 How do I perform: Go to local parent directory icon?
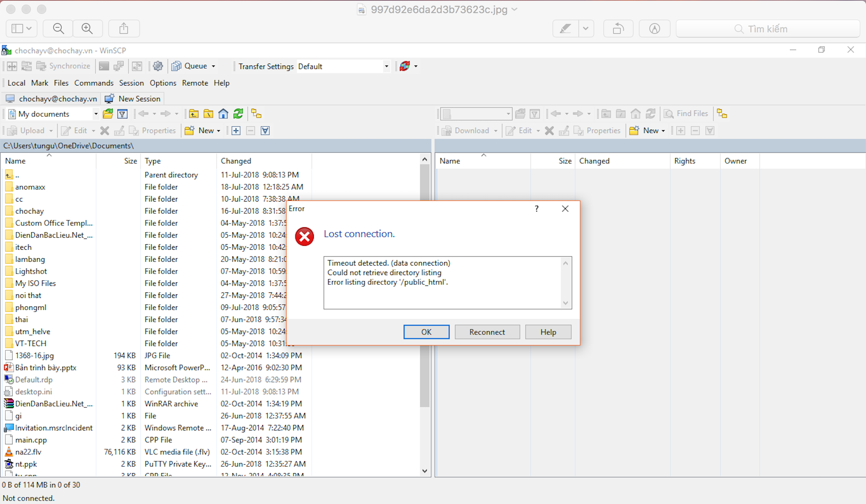194,114
